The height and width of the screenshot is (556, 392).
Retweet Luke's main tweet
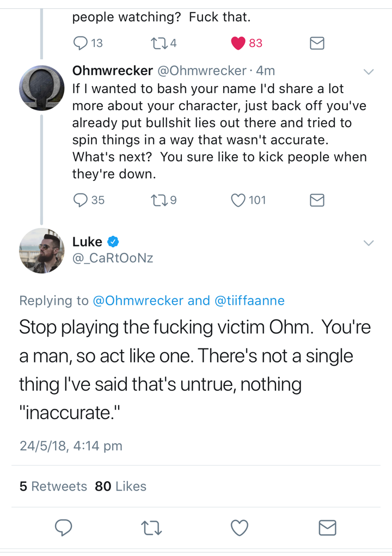(151, 528)
